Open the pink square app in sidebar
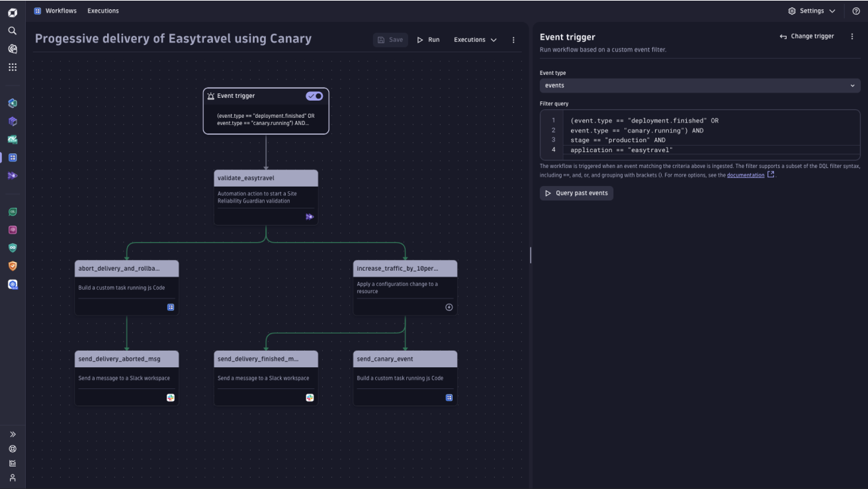The height and width of the screenshot is (489, 868). pos(12,230)
